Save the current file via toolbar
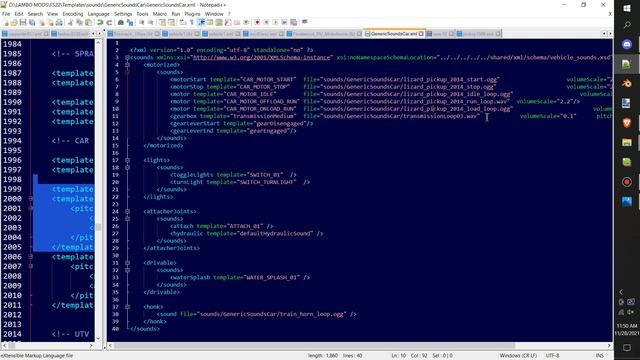The image size is (640, 360). coord(23,22)
